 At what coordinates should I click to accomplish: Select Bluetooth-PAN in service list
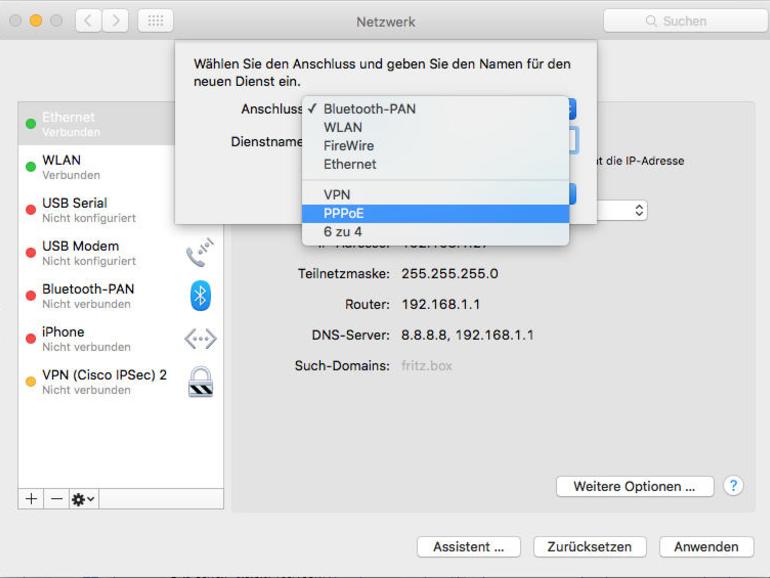[120, 296]
